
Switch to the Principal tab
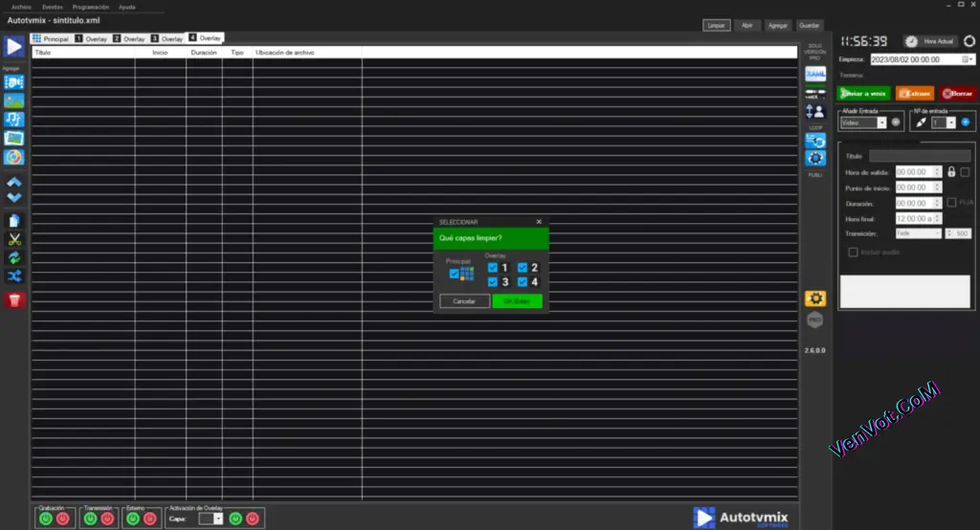pos(51,39)
